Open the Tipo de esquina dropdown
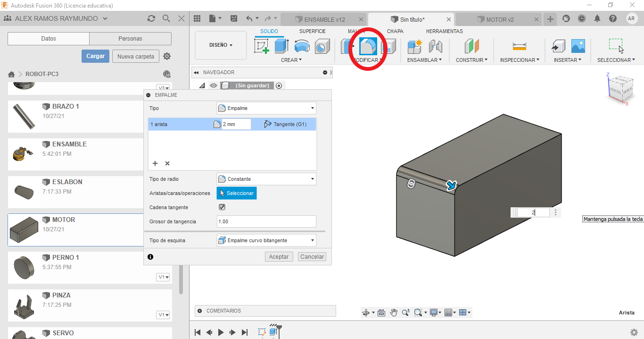644x339 pixels. (266, 240)
